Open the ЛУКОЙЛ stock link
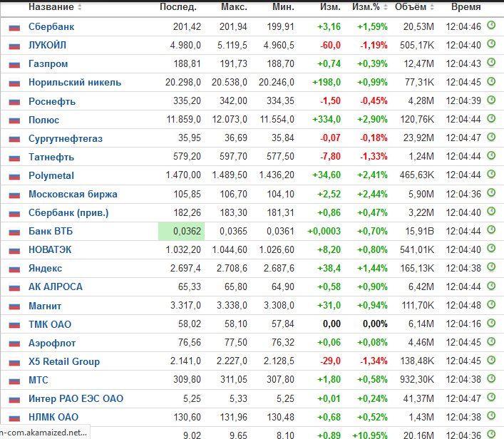Viewport: 504px width, 439px height. tap(47, 45)
